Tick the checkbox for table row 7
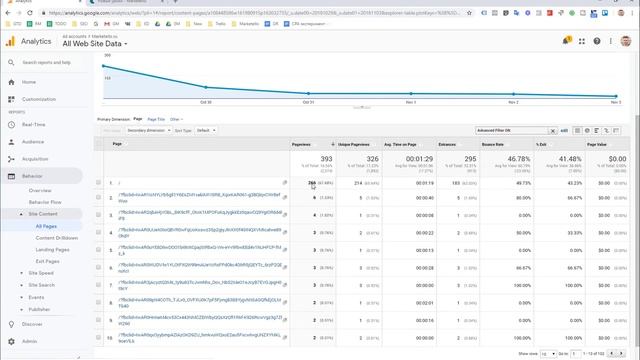 [98, 285]
